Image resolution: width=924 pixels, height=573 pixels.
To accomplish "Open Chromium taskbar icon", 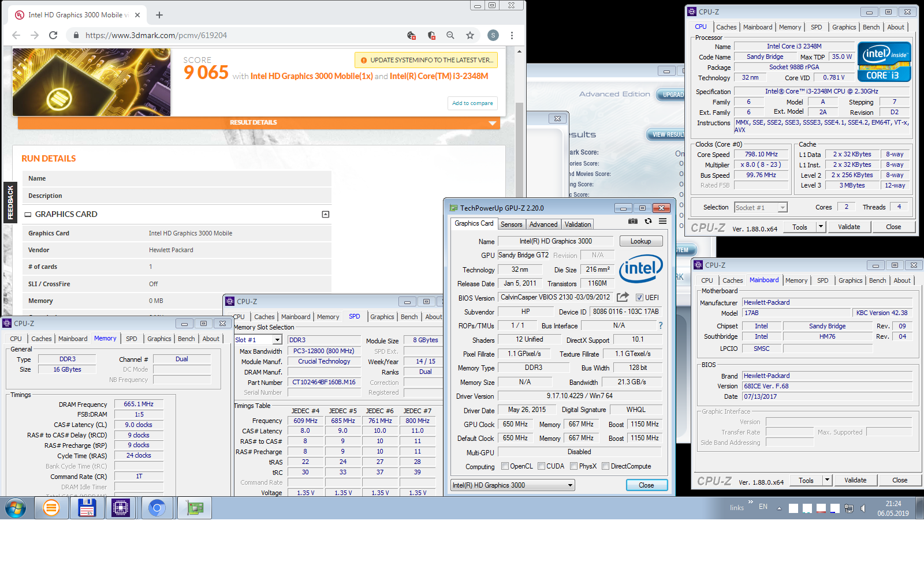I will [x=157, y=508].
